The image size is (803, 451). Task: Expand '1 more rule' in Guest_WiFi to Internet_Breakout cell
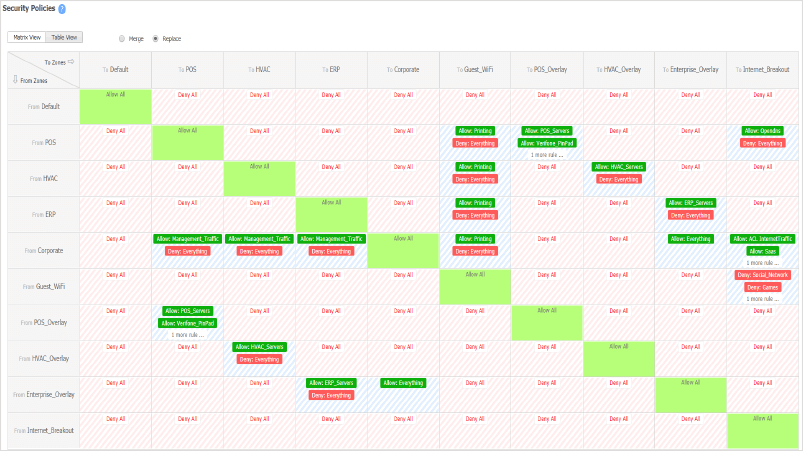pyautogui.click(x=762, y=299)
